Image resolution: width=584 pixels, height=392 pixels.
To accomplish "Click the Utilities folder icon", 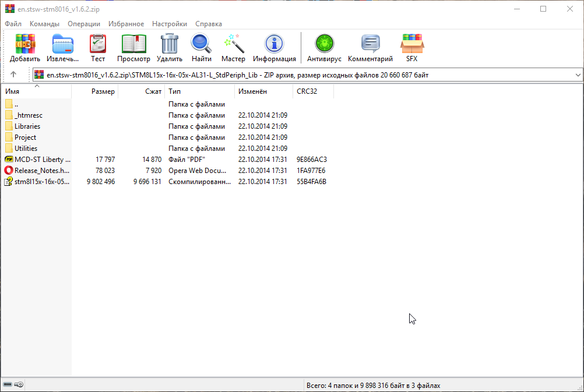I will pos(9,148).
